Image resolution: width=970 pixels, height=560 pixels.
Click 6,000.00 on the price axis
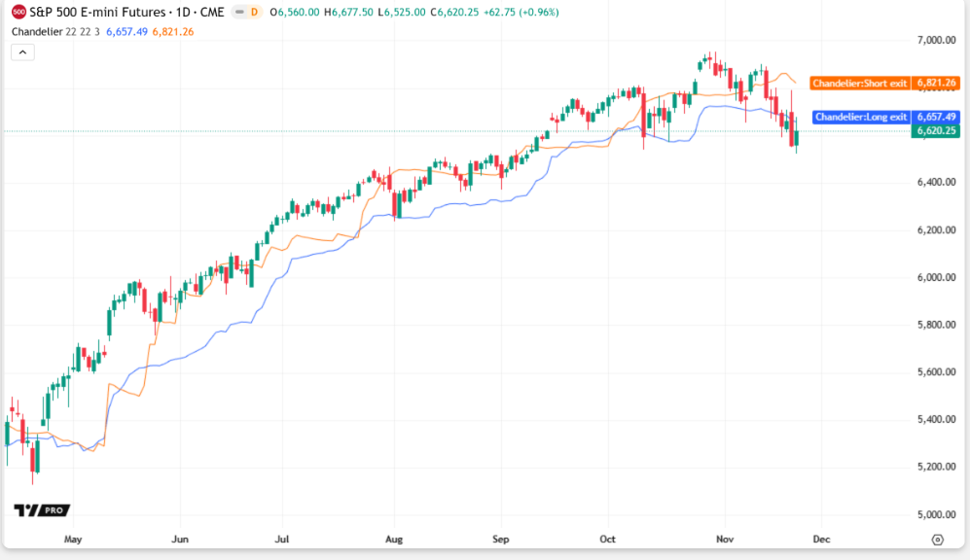coord(937,277)
